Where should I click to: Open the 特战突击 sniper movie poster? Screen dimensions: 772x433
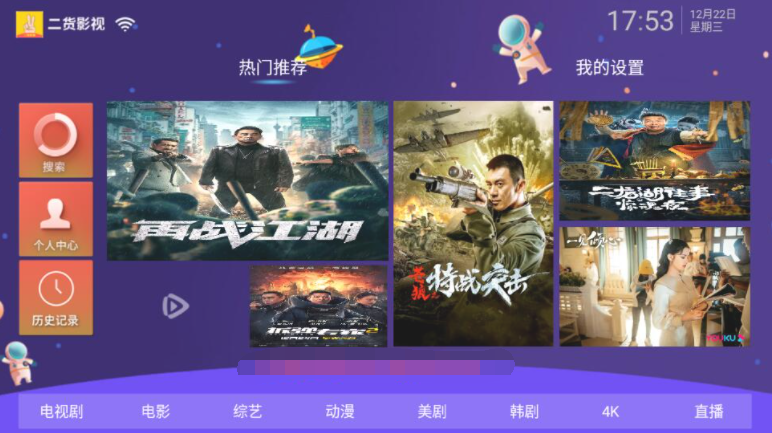pyautogui.click(x=473, y=224)
